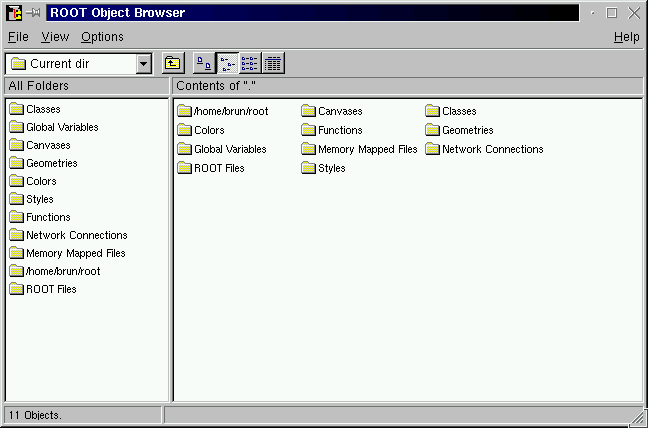Viewport: 648px width, 428px height.
Task: Select Global Variables in the folder tree
Action: pos(62,127)
